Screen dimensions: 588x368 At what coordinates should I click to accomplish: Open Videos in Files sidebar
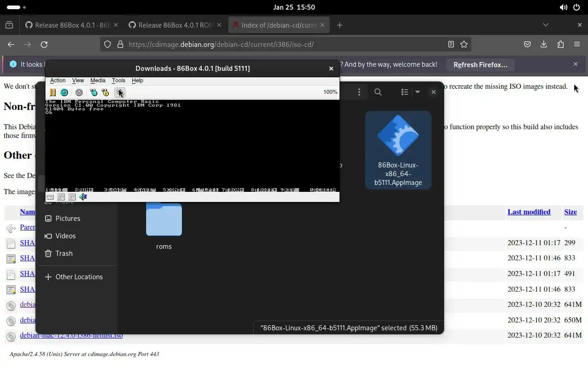pos(66,236)
